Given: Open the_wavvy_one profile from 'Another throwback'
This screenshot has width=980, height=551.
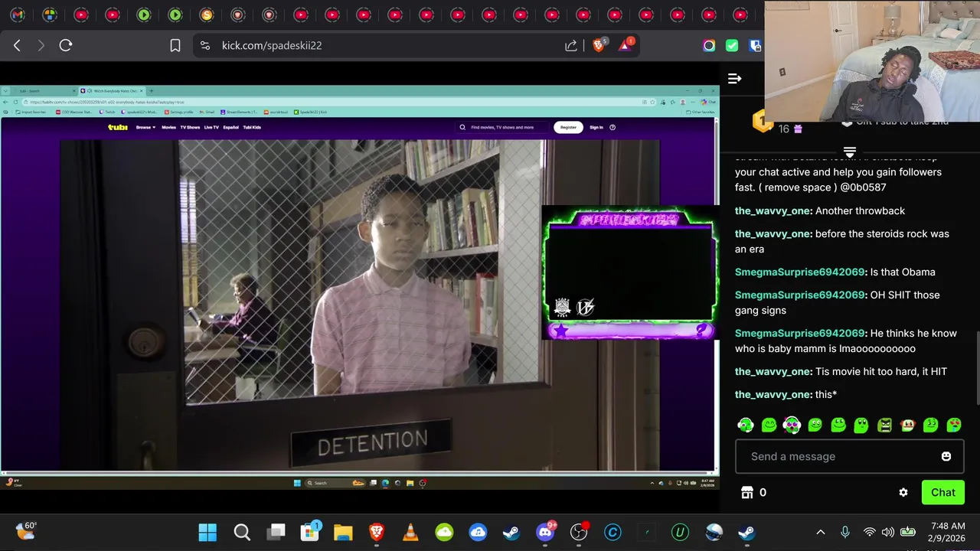Looking at the screenshot, I should click(773, 210).
